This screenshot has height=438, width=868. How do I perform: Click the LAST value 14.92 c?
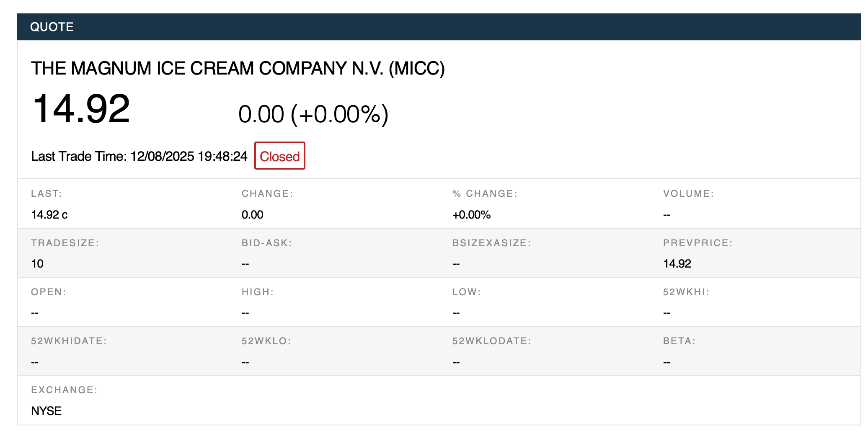pyautogui.click(x=49, y=215)
